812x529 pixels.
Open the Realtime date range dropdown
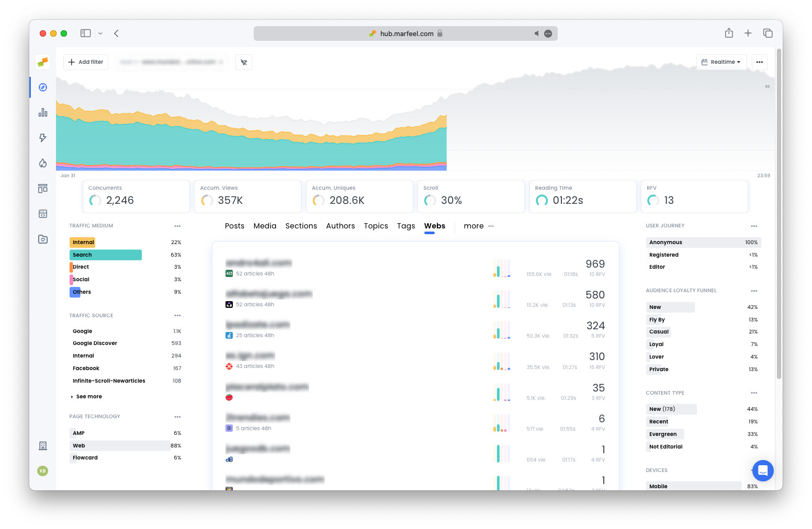(x=721, y=62)
